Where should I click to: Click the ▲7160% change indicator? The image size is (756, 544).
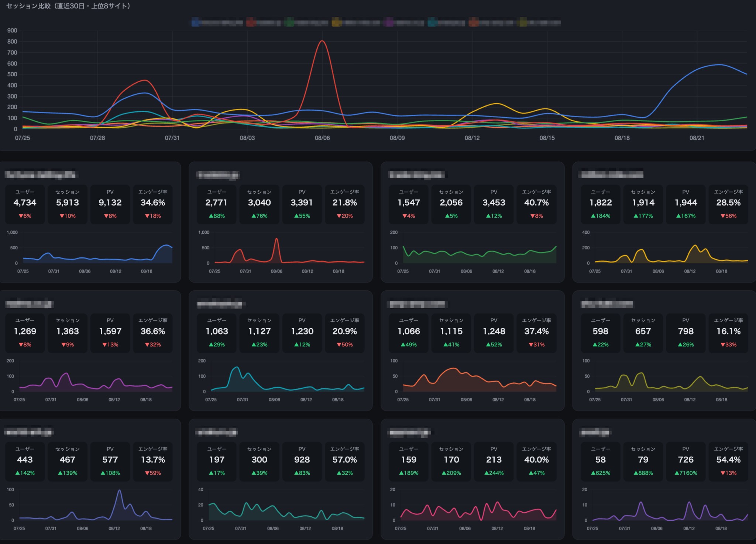pos(686,473)
